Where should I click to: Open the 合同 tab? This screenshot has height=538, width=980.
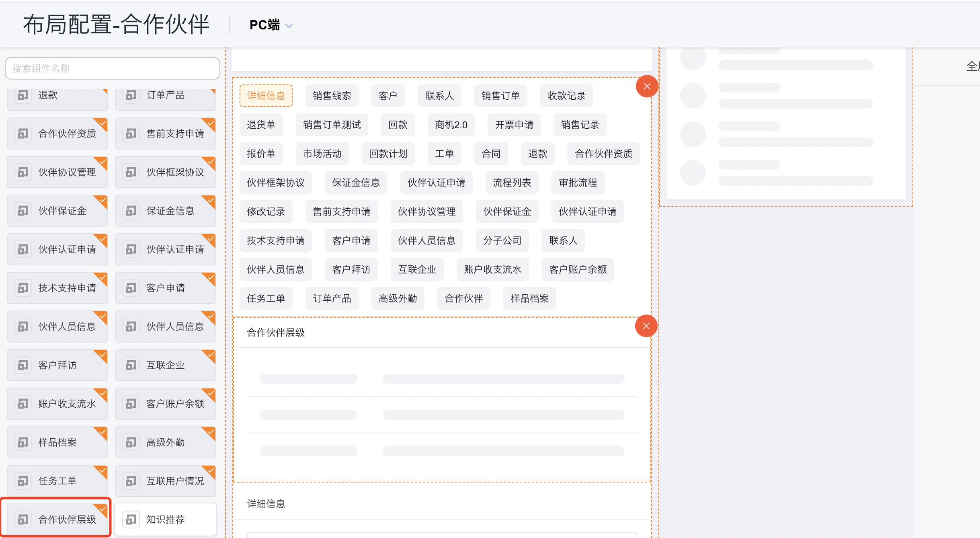tap(491, 154)
